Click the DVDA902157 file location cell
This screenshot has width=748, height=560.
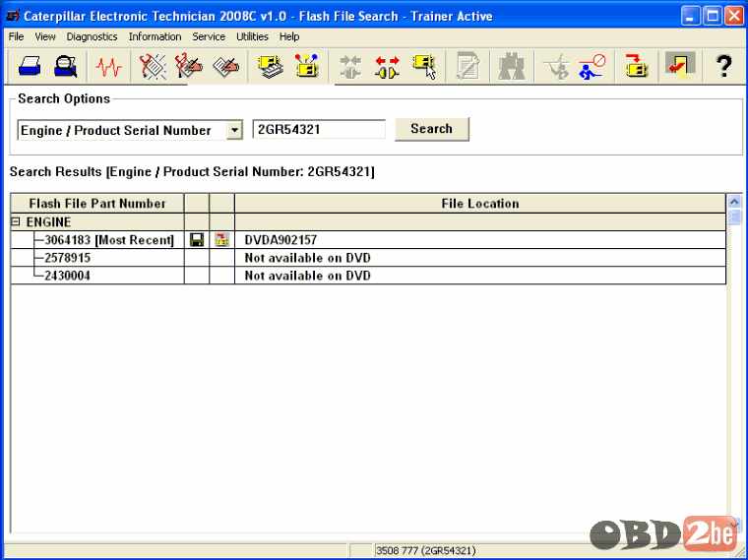(480, 239)
